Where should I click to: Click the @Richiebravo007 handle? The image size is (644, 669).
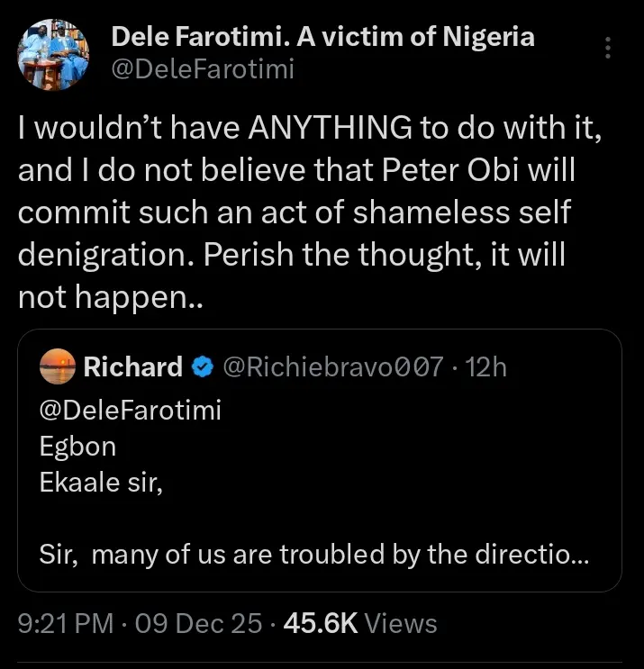click(331, 366)
